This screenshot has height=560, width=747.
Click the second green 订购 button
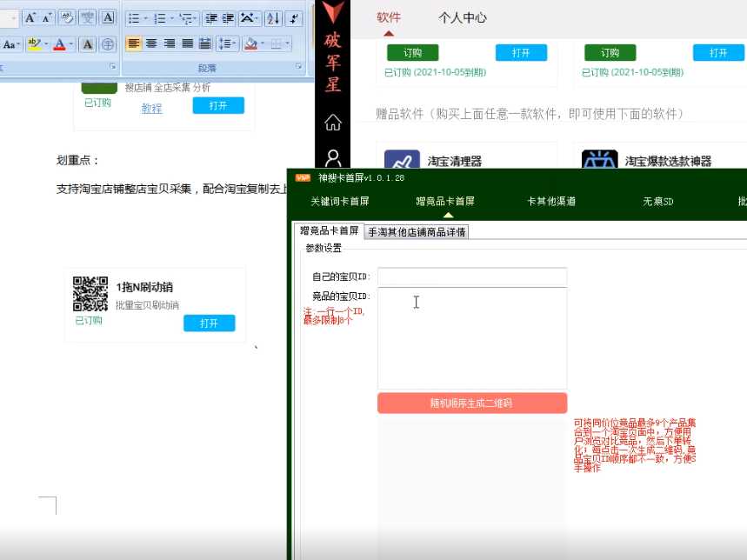(610, 53)
